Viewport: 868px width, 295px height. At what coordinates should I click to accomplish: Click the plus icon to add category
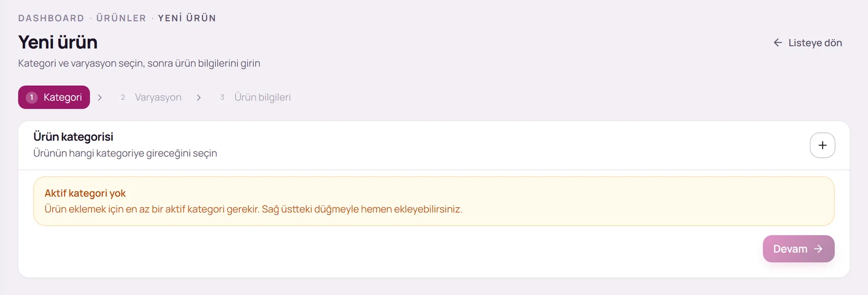tap(822, 145)
